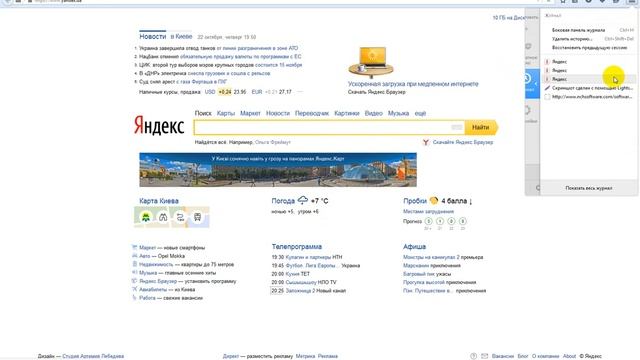The width and height of the screenshot is (640, 360).
Task: Open Авиабилеты link in services list
Action: click(153, 289)
